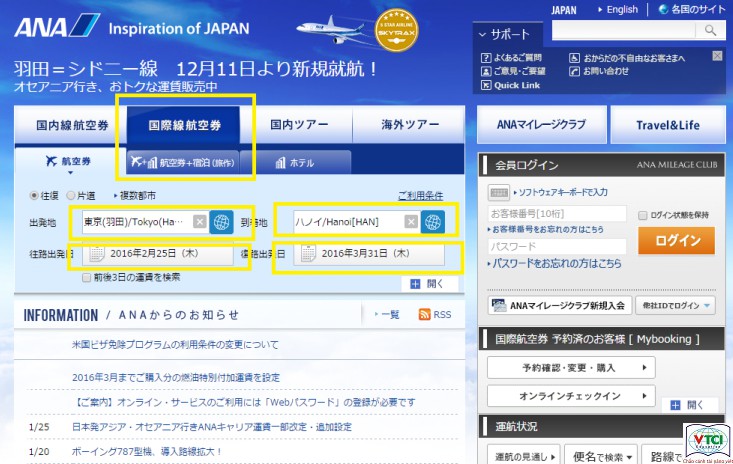The height and width of the screenshot is (464, 733).
Task: Click the VTCI logo in the corner
Action: click(x=707, y=442)
